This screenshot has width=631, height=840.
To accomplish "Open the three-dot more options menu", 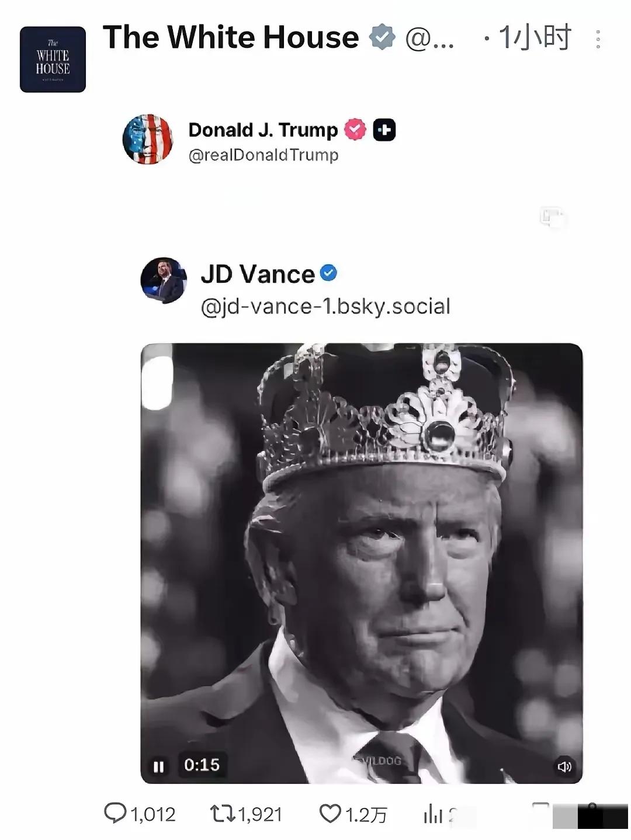I will click(598, 39).
